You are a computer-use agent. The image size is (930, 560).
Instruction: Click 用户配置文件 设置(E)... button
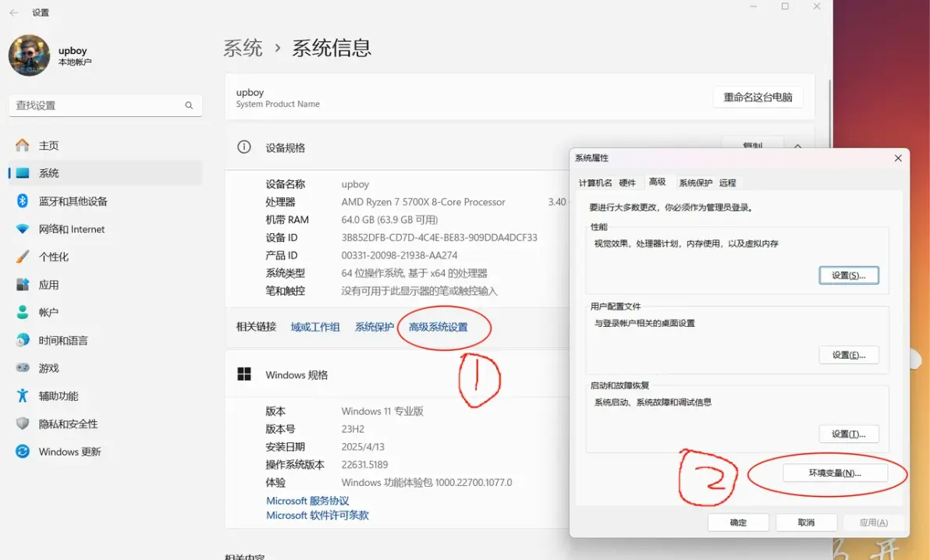click(x=849, y=355)
